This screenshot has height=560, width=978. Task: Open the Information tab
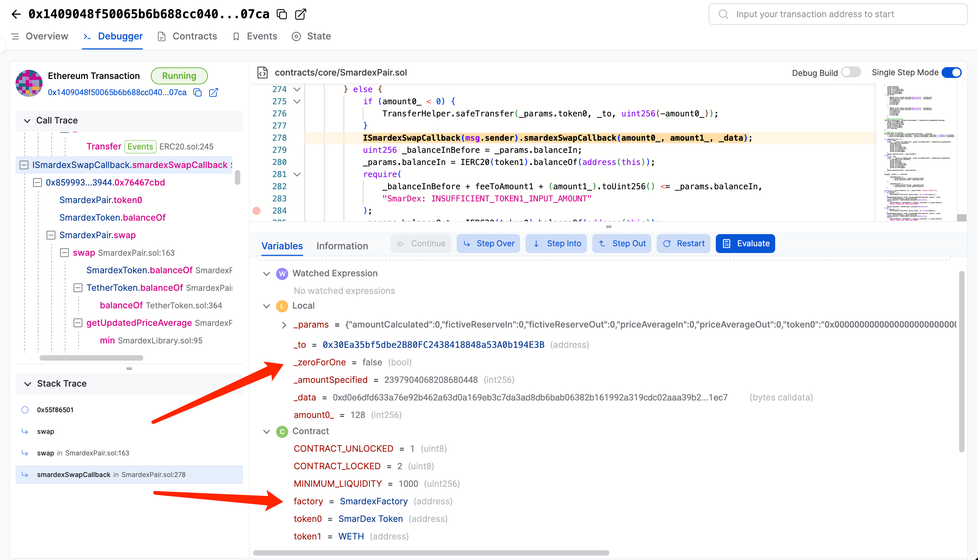pyautogui.click(x=342, y=246)
